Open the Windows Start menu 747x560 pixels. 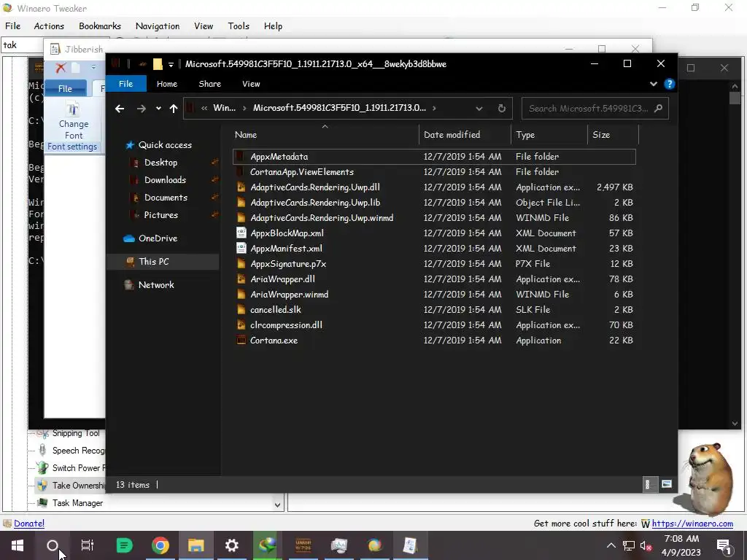click(18, 545)
